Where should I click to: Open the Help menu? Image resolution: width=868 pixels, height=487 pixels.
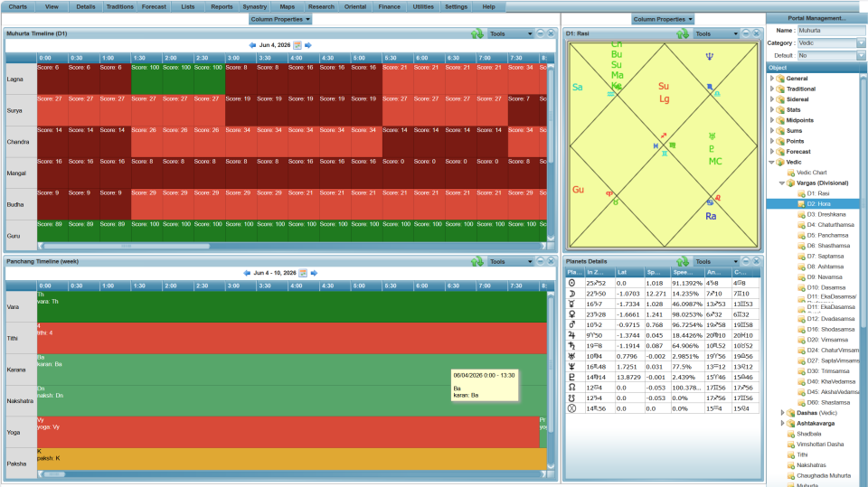coord(489,6)
